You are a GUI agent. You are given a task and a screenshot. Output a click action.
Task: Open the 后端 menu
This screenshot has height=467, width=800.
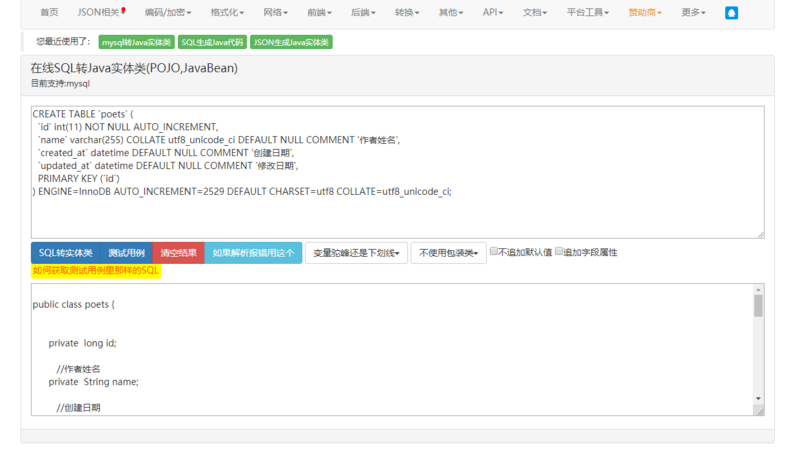pyautogui.click(x=363, y=12)
